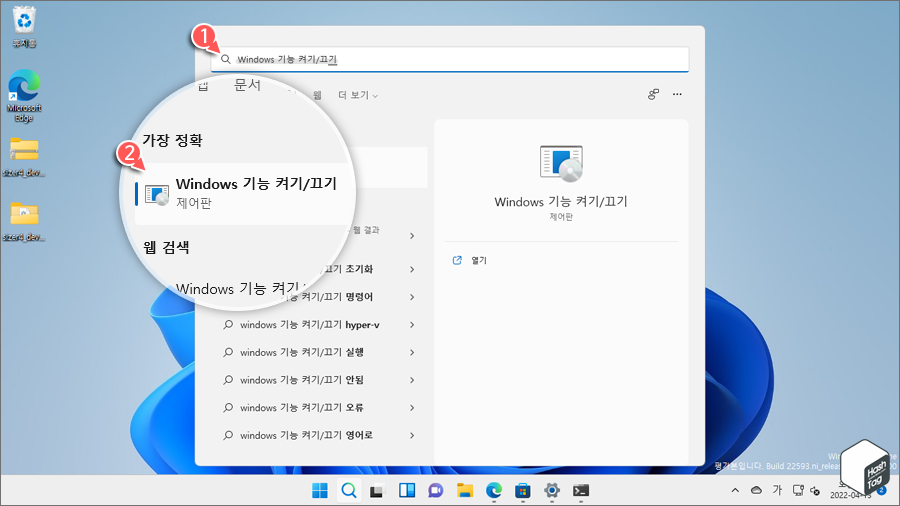Launch Edge browser from taskbar
The width and height of the screenshot is (900, 506).
[x=494, y=491]
